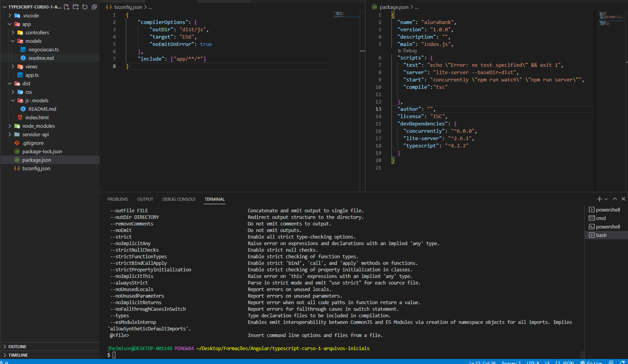Click the package.json minimap
The height and width of the screenshot is (364, 628).
click(611, 19)
